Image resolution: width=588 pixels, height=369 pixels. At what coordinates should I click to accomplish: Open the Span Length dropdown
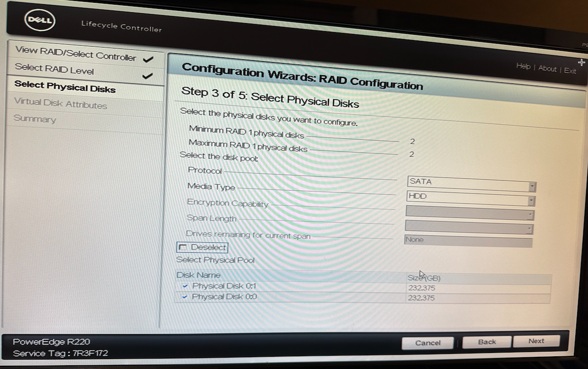point(469,227)
